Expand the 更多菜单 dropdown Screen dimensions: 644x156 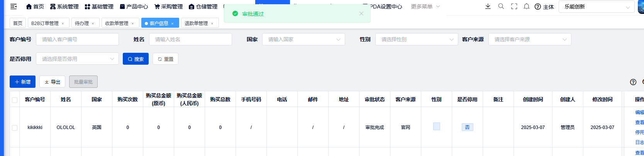coord(425,7)
